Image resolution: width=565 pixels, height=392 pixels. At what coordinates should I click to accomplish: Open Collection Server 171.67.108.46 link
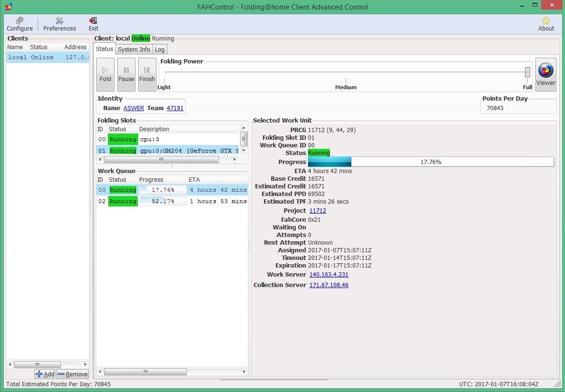click(329, 285)
